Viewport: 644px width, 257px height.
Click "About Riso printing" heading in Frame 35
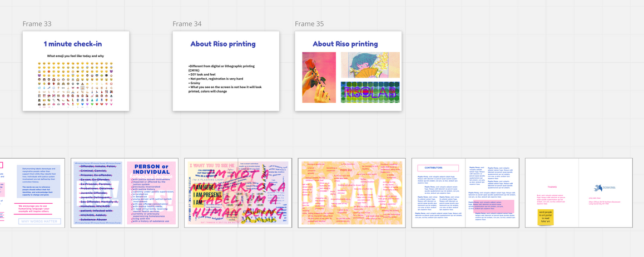(x=345, y=44)
